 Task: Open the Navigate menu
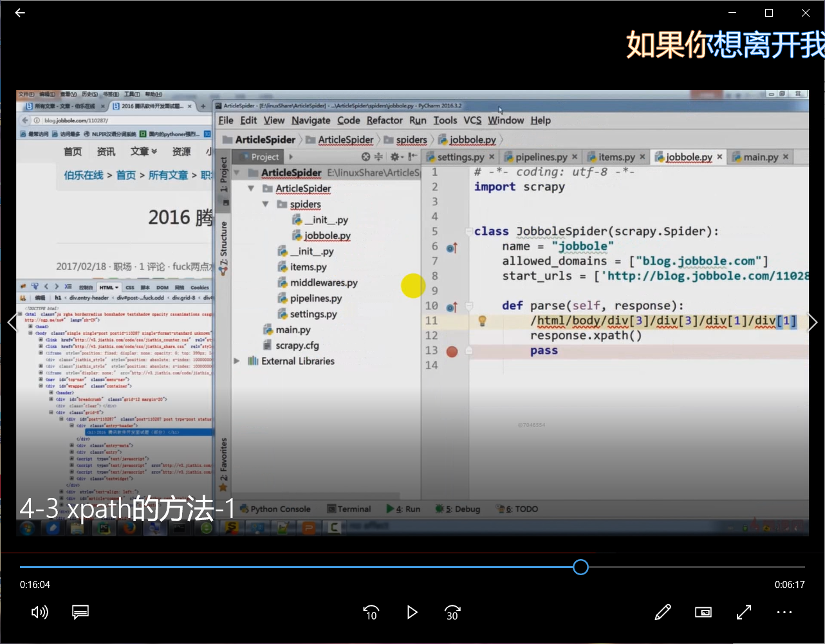311,120
